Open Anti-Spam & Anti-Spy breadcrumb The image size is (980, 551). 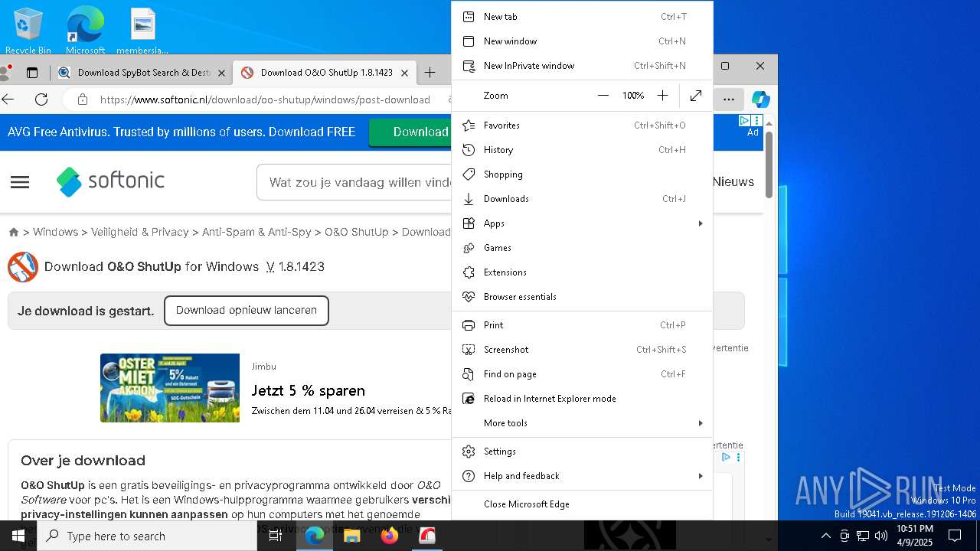[256, 232]
